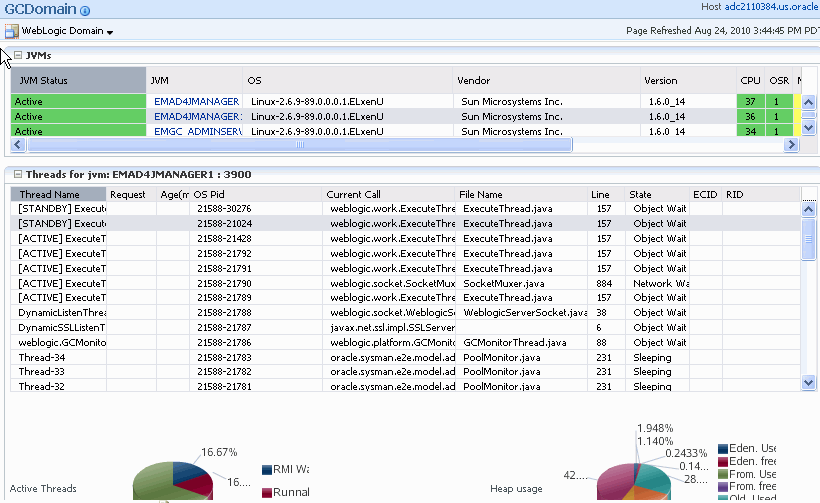Sort threads by OS Pid column
Image resolution: width=820 pixels, height=503 pixels.
coord(255,195)
